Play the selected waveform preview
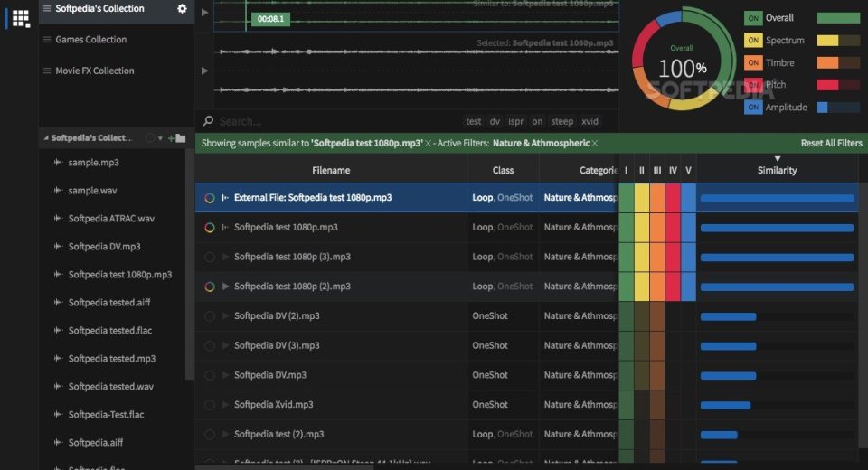The width and height of the screenshot is (868, 470). tap(205, 70)
